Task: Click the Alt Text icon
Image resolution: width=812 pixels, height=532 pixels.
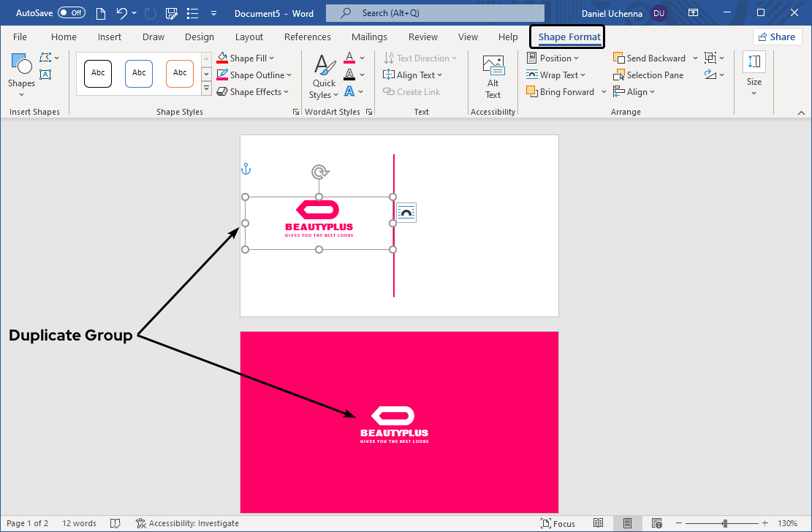Action: (493, 77)
